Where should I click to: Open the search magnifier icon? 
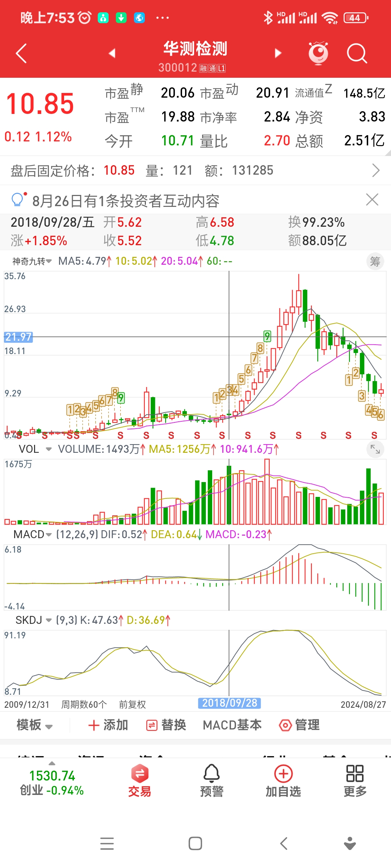357,54
